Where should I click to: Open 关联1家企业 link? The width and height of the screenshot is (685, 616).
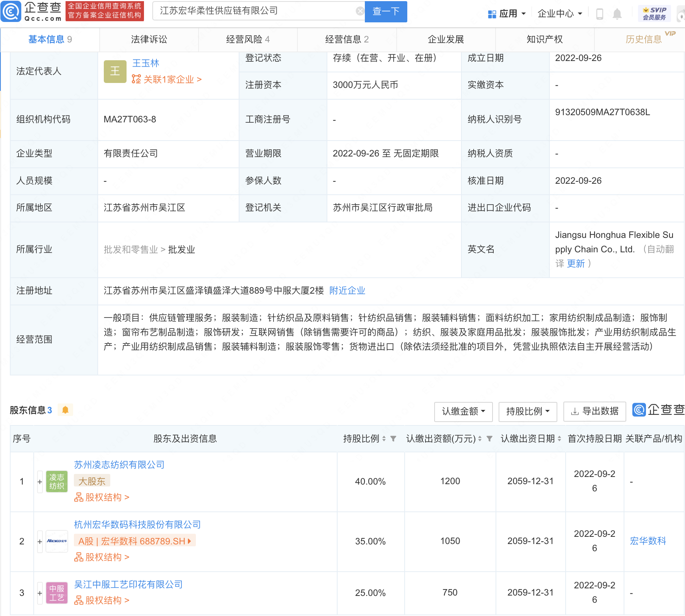(167, 80)
